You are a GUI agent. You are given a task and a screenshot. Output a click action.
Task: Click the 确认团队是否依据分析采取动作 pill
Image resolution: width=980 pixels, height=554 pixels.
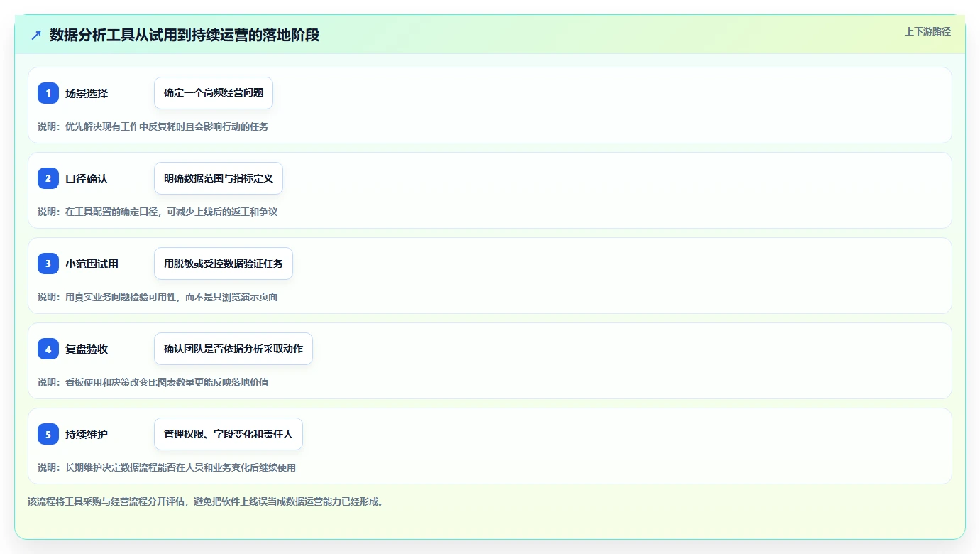tap(233, 349)
